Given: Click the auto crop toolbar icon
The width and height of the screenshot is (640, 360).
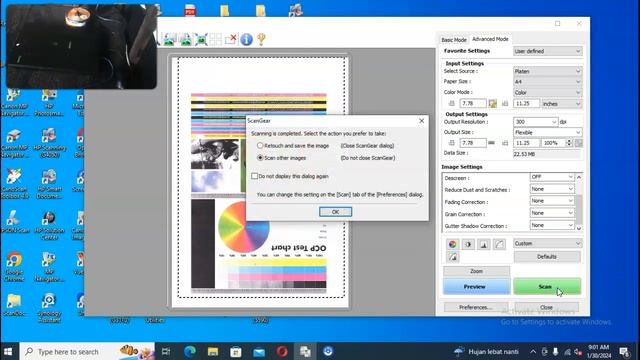Looking at the screenshot, I should [x=201, y=40].
